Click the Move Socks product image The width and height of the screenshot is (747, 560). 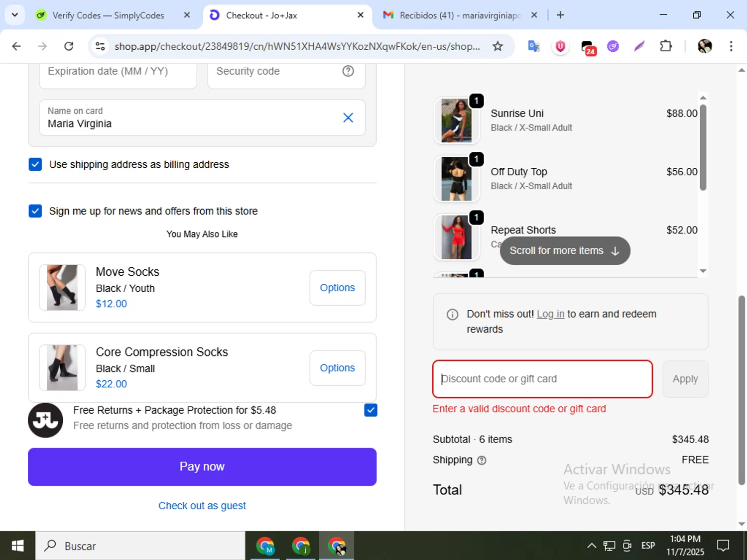click(x=62, y=288)
